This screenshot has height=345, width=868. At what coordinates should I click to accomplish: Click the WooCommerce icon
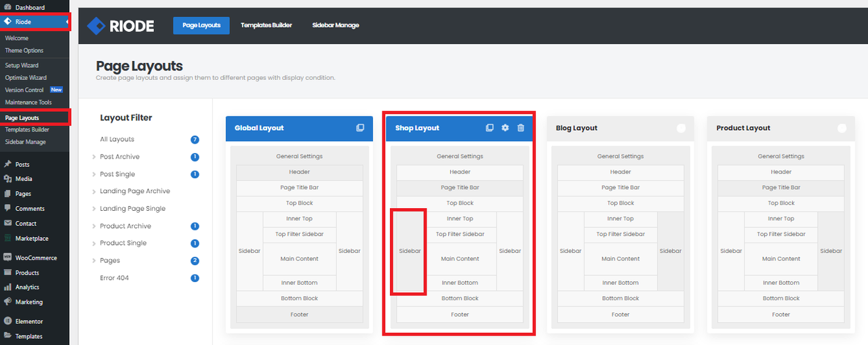tap(7, 258)
